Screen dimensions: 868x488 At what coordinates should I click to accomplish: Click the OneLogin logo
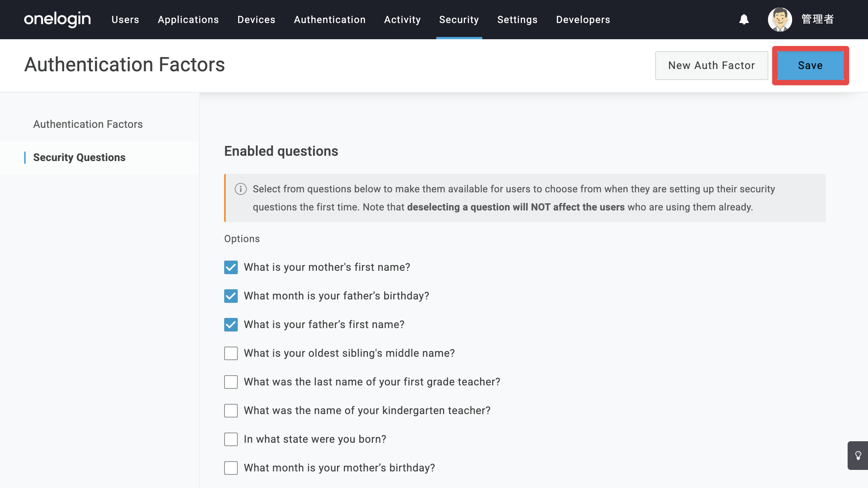[x=57, y=20]
